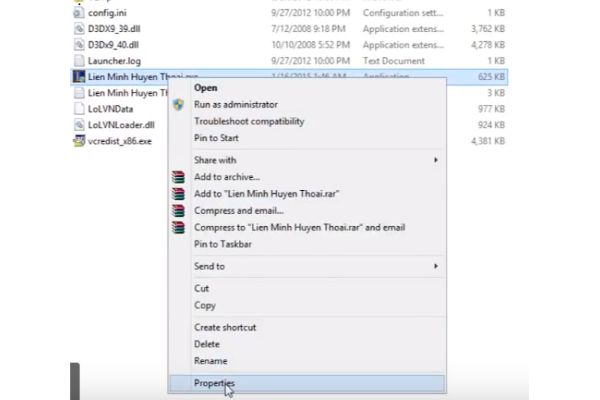Click Rename in the context menu
Viewport: 600px width, 400px height.
(210, 361)
